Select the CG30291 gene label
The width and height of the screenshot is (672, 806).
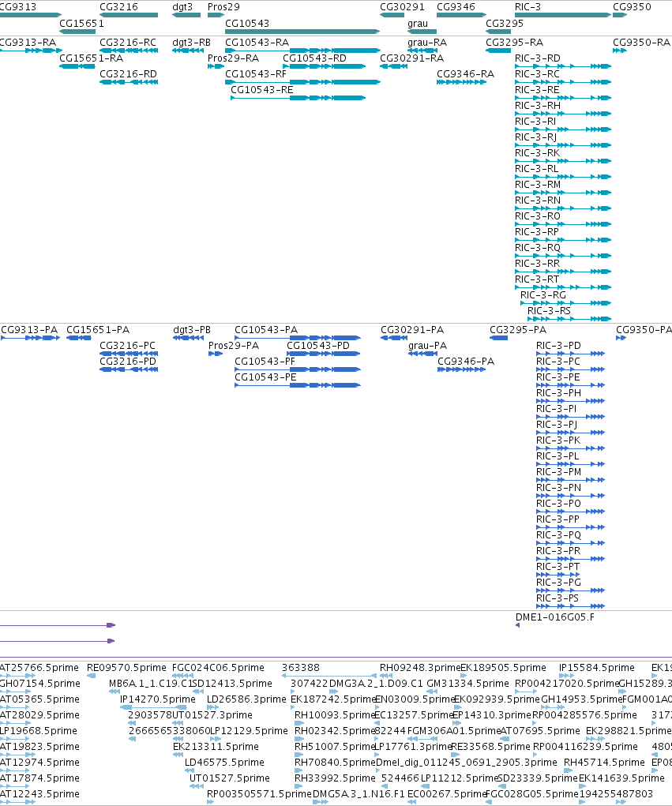402,6
